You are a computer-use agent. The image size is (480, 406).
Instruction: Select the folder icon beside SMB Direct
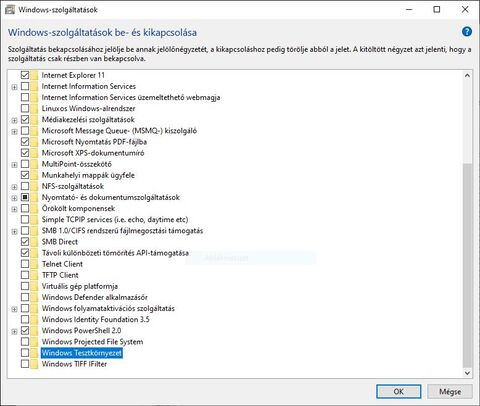point(34,242)
